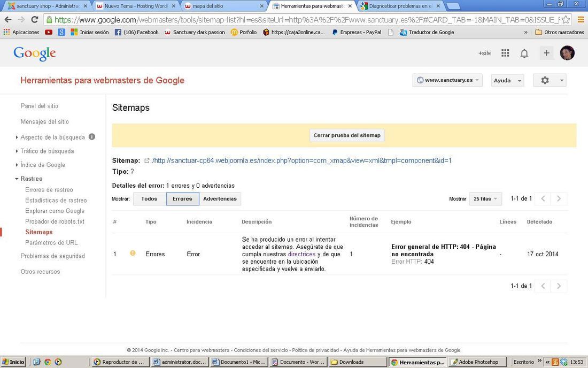Open the caja3online bookmark
The width and height of the screenshot is (588, 368).
click(294, 32)
